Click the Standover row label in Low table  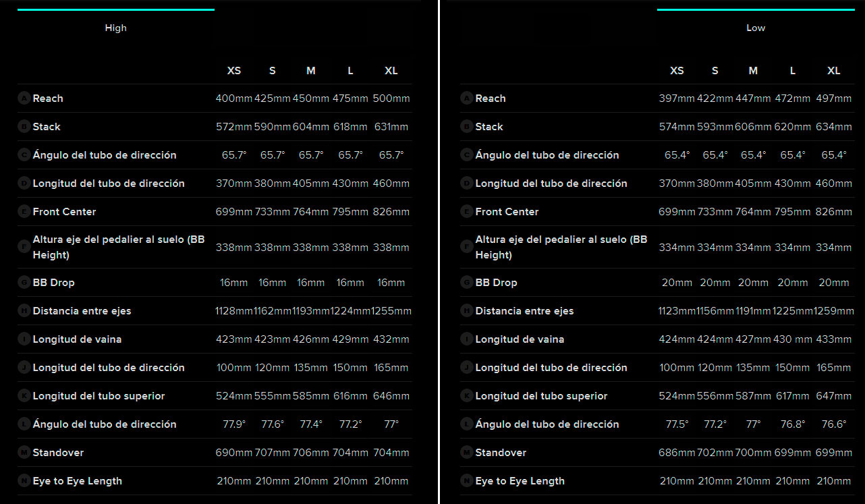[x=501, y=453]
